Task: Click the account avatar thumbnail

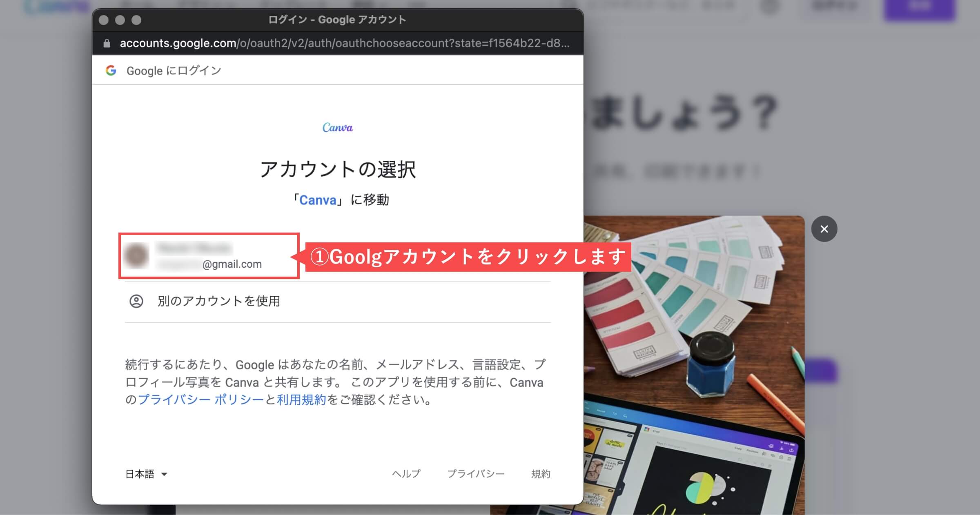Action: pyautogui.click(x=136, y=255)
